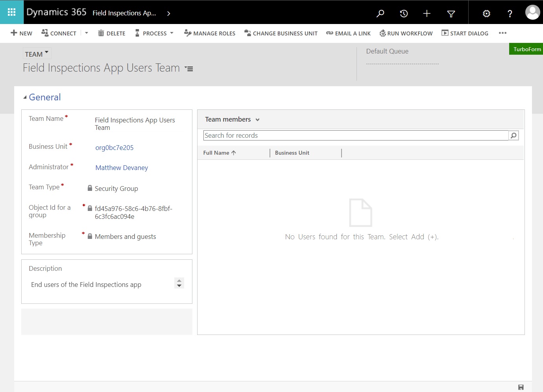Open the Matthew Devaney administrator link
The image size is (543, 392).
122,167
